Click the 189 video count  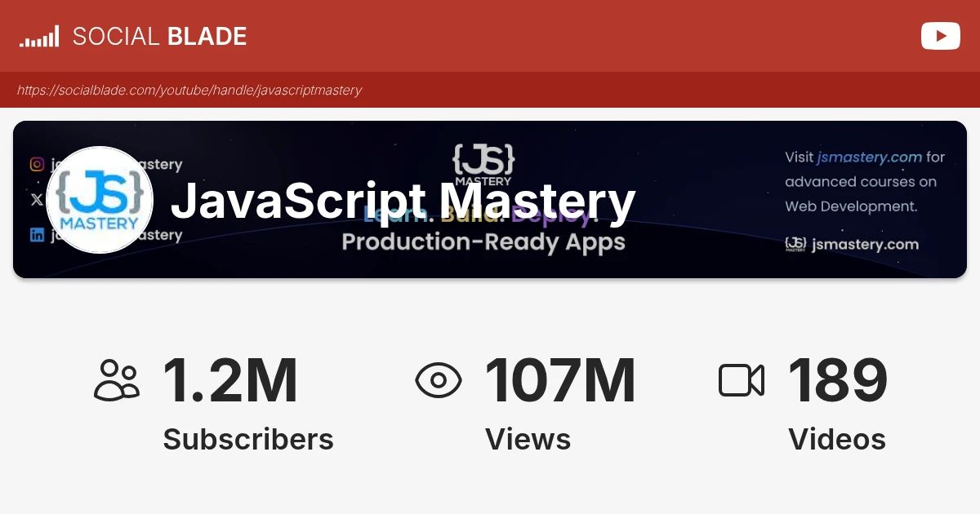tap(838, 381)
